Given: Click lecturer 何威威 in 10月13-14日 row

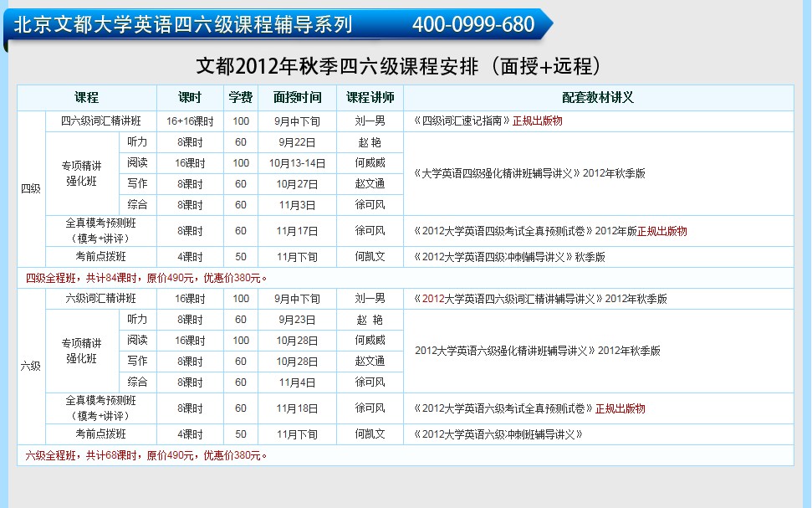Looking at the screenshot, I should (x=370, y=162).
